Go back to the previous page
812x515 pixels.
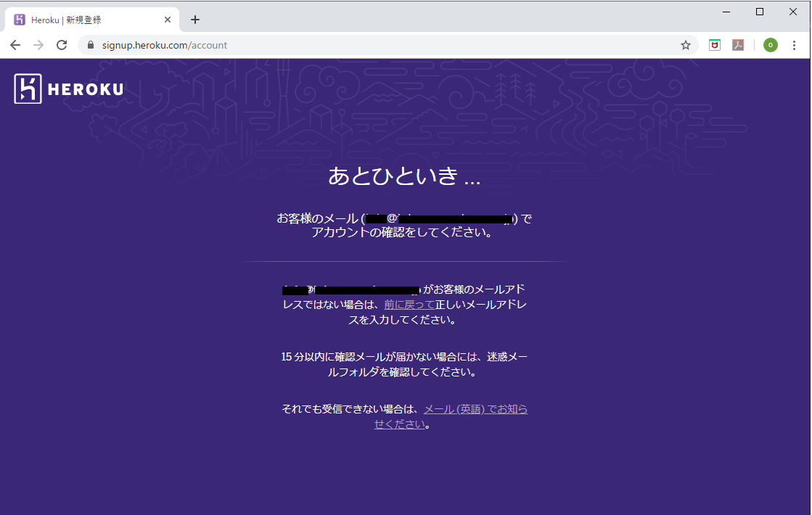point(15,45)
